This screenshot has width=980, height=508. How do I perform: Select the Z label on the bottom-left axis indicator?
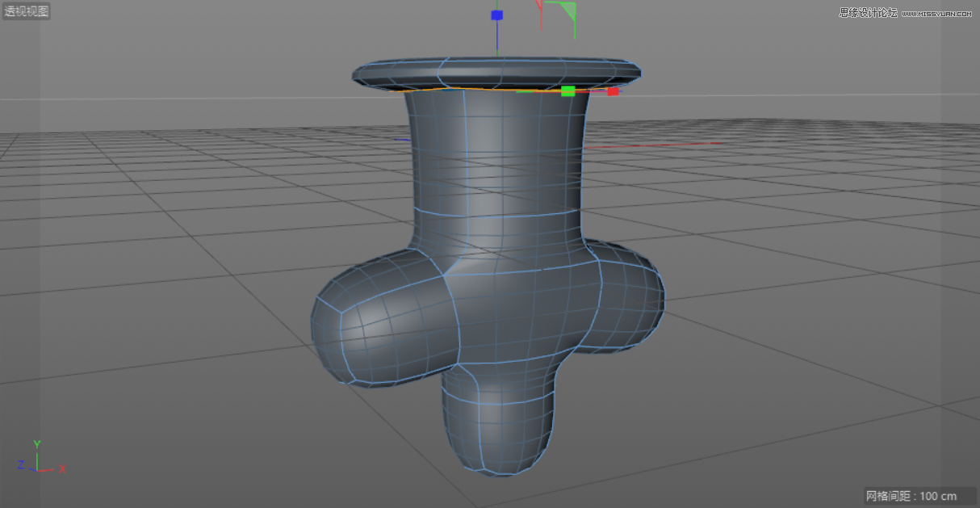20,465
